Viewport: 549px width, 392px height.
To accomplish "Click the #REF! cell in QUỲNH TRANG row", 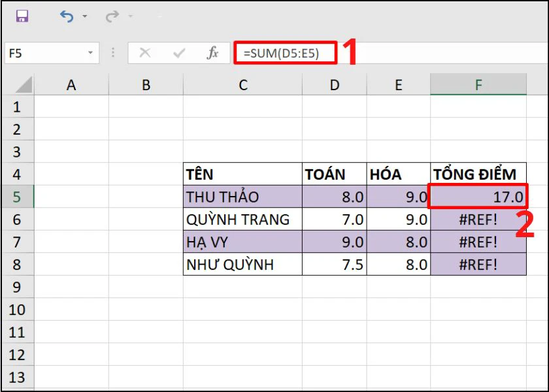I will pos(478,219).
